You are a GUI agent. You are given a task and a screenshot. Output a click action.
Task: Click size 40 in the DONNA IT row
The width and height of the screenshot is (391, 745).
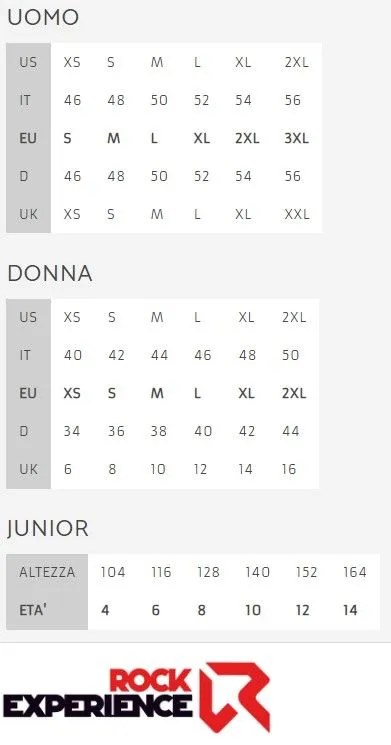[x=73, y=355]
